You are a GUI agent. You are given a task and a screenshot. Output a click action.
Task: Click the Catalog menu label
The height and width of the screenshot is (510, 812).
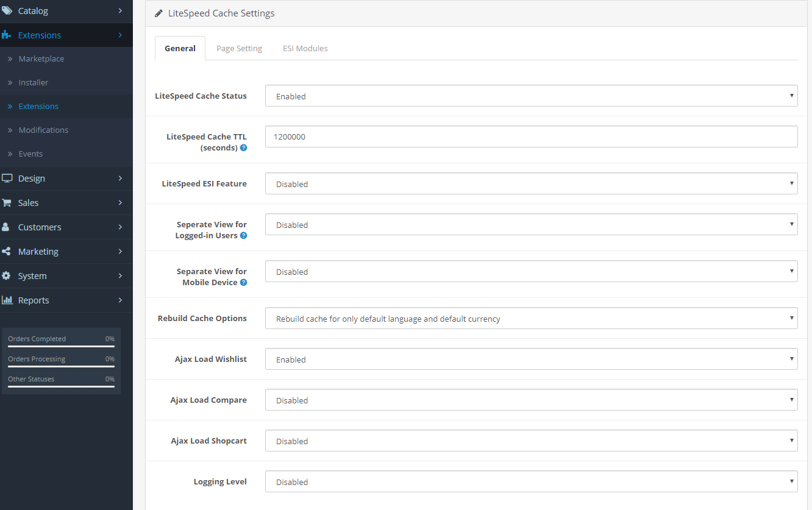[x=33, y=11]
